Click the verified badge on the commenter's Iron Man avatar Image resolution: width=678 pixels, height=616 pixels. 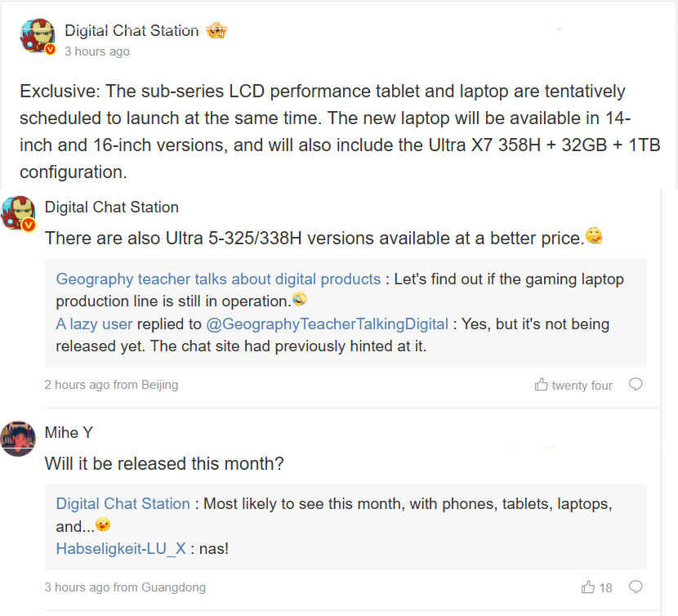pos(28,225)
